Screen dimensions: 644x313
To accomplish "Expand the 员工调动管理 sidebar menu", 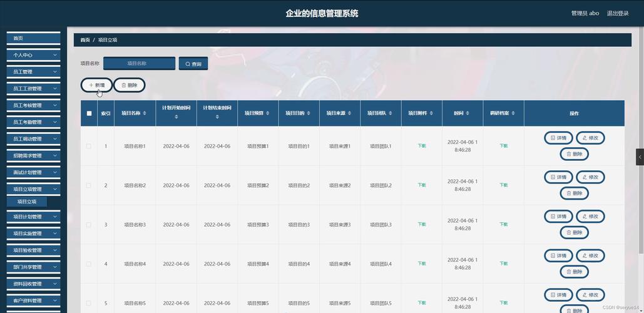I will click(34, 139).
